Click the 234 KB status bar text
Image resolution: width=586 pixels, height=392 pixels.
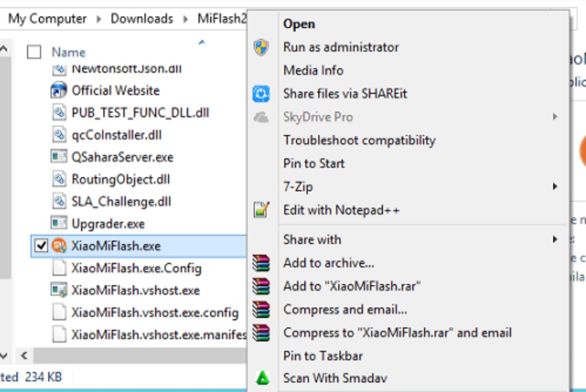[x=43, y=377]
